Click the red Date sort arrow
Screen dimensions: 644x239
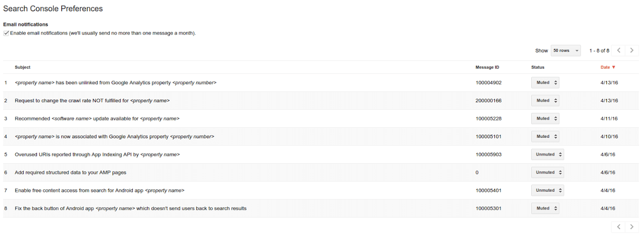614,67
